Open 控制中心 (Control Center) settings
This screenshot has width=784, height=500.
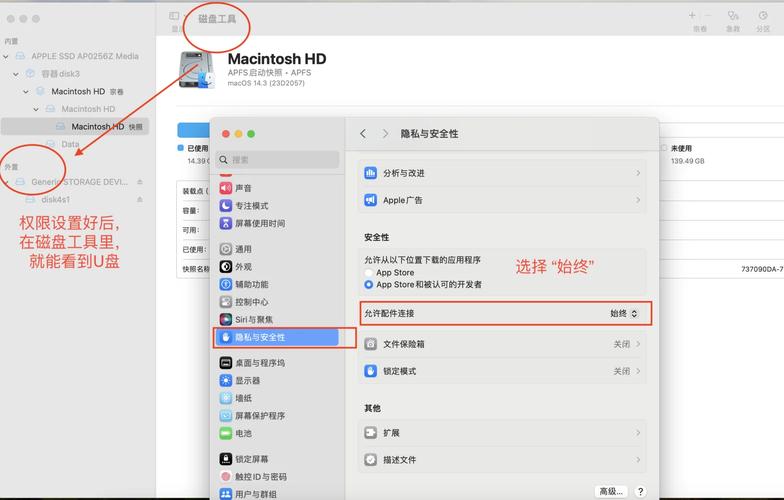[250, 302]
